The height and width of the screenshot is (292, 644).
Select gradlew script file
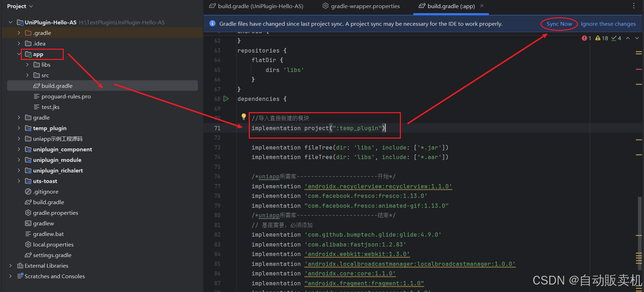(43, 223)
